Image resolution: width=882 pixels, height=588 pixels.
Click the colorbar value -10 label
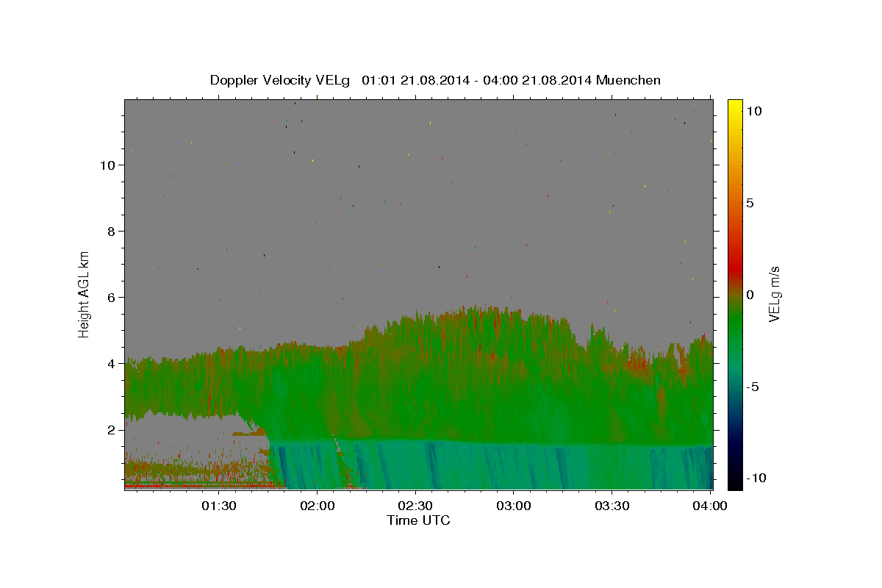pyautogui.click(x=756, y=478)
